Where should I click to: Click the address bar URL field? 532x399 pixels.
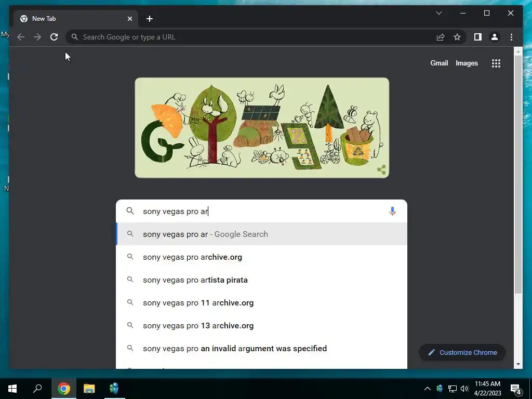point(251,37)
